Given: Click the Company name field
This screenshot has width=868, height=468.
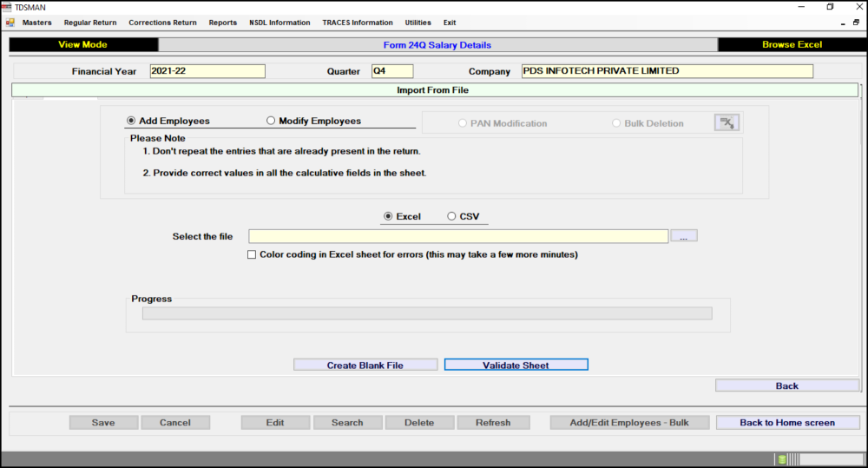Looking at the screenshot, I should tap(667, 71).
